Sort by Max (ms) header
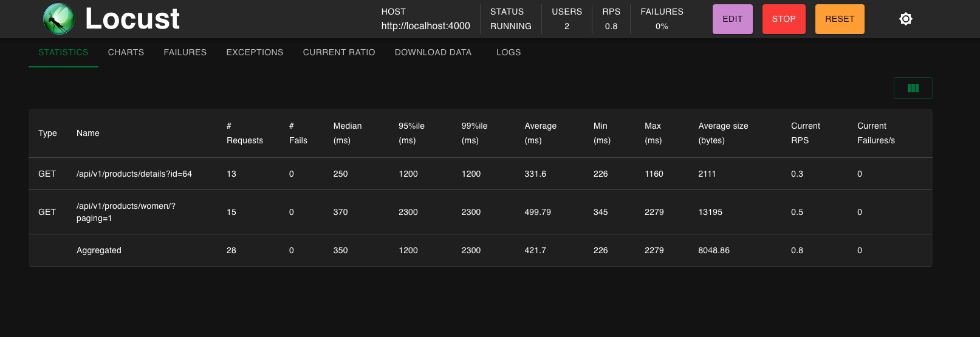Image resolution: width=980 pixels, height=337 pixels. point(653,133)
